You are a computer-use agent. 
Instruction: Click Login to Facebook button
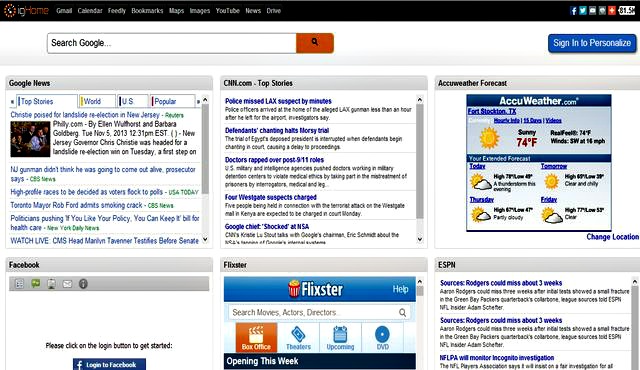(109, 364)
